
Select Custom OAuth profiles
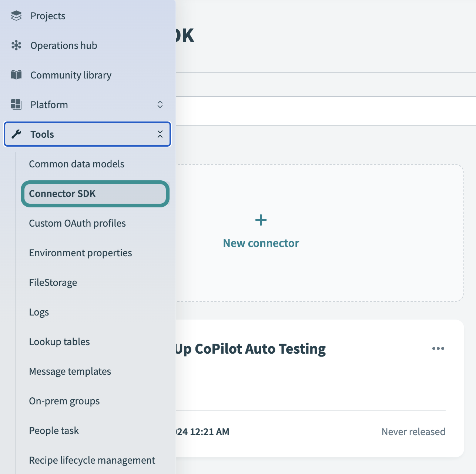(x=77, y=223)
